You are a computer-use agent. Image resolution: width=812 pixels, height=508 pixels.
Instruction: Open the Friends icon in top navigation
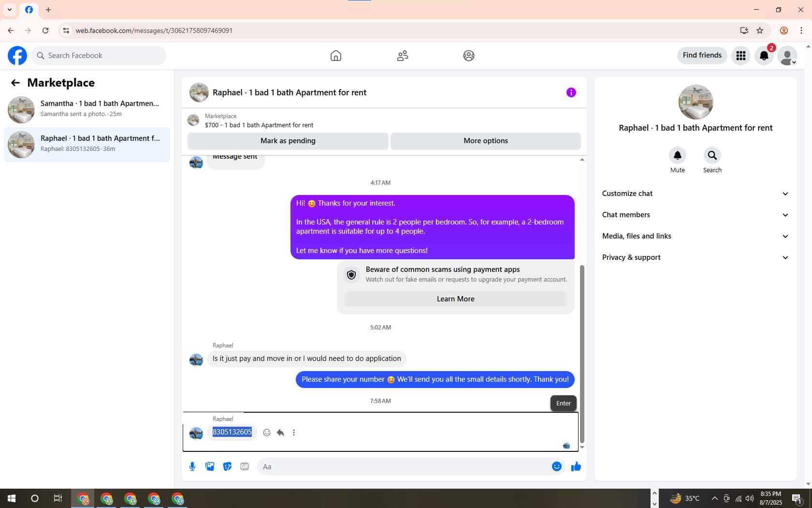coord(403,56)
